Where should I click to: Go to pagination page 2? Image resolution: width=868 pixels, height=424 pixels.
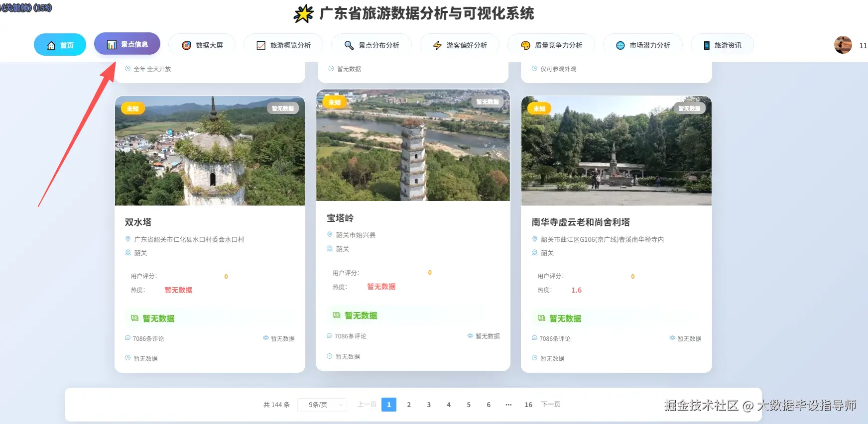(x=409, y=405)
